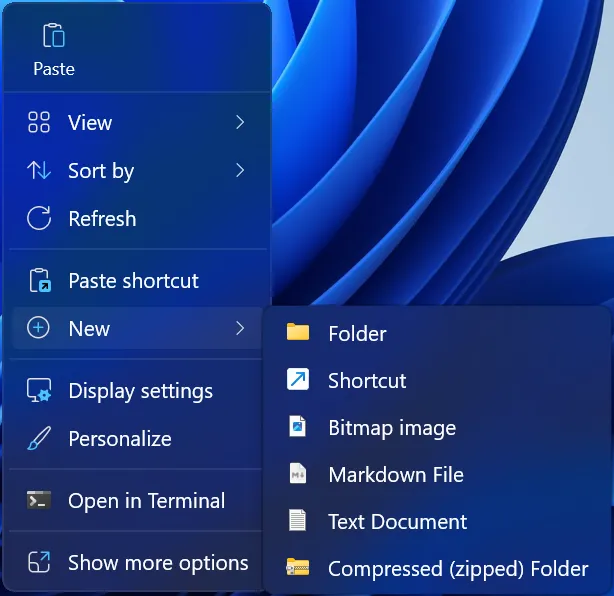Click the up-down arrows Sort by icon
This screenshot has width=614, height=596.
[x=39, y=171]
